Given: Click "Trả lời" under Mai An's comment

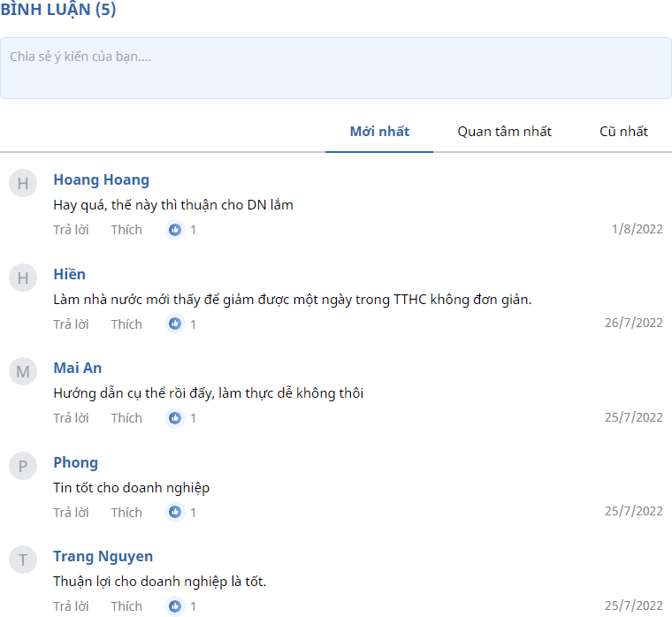Looking at the screenshot, I should point(71,418).
